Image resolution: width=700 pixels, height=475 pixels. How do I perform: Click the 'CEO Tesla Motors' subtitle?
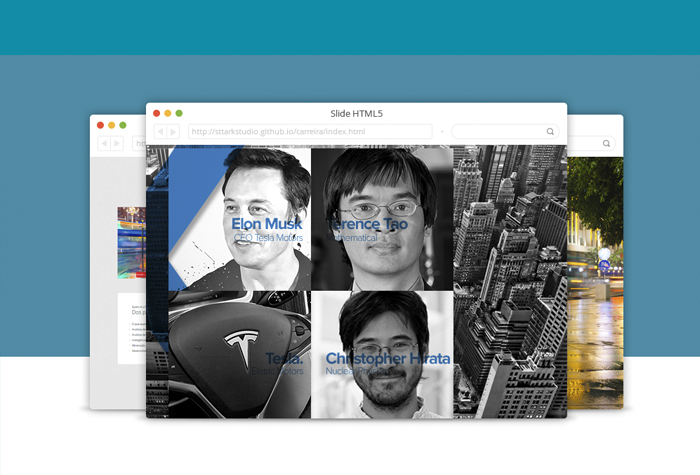pyautogui.click(x=268, y=238)
